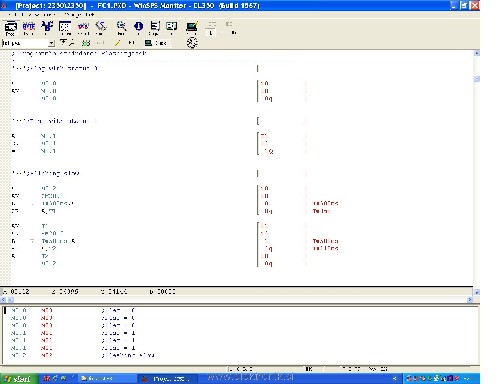
Task: Click the pink lettered toolbar icon
Action: click(83, 28)
